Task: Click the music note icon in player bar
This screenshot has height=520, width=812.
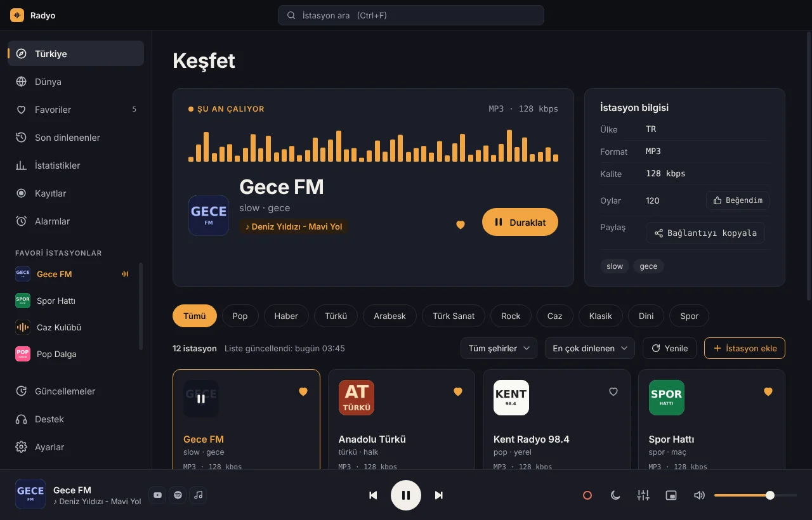Action: (198, 495)
